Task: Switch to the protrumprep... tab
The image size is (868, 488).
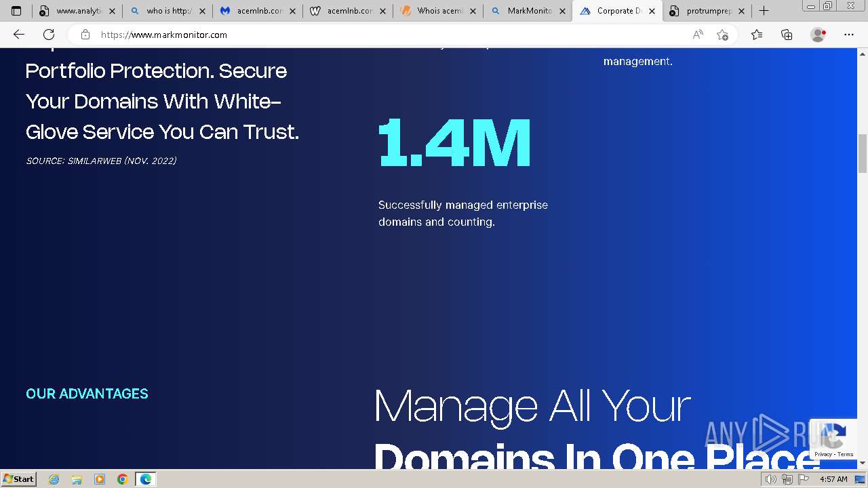Action: pyautogui.click(x=707, y=11)
